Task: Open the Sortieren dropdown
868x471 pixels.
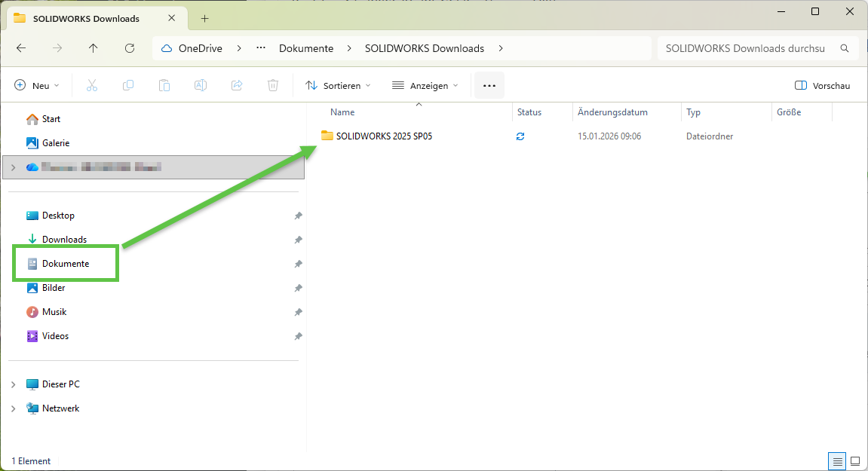Action: point(338,86)
